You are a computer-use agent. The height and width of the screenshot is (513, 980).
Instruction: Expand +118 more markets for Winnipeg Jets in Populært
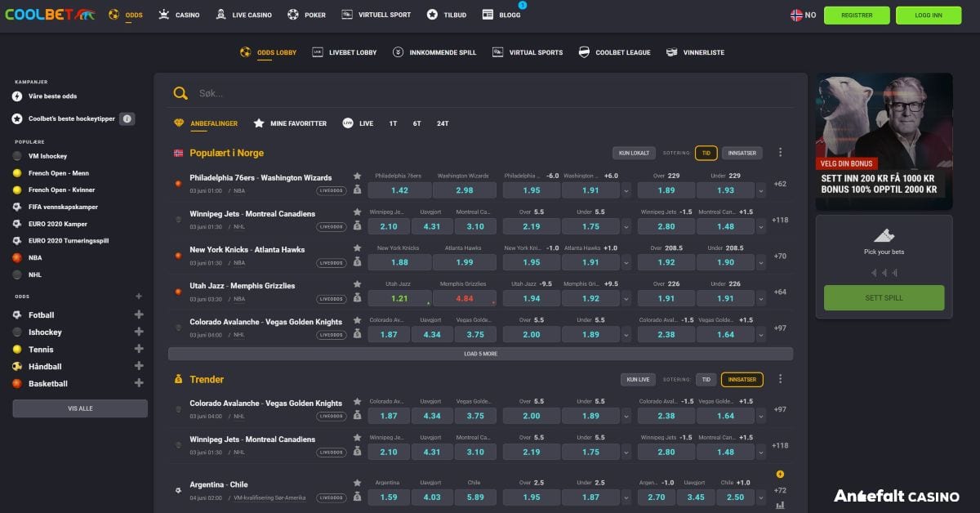779,220
